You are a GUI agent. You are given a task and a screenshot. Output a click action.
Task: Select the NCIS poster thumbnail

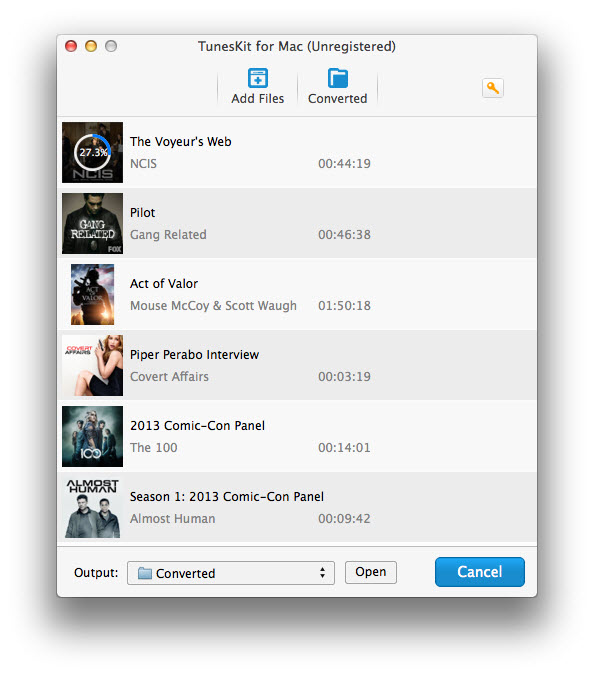pos(92,152)
